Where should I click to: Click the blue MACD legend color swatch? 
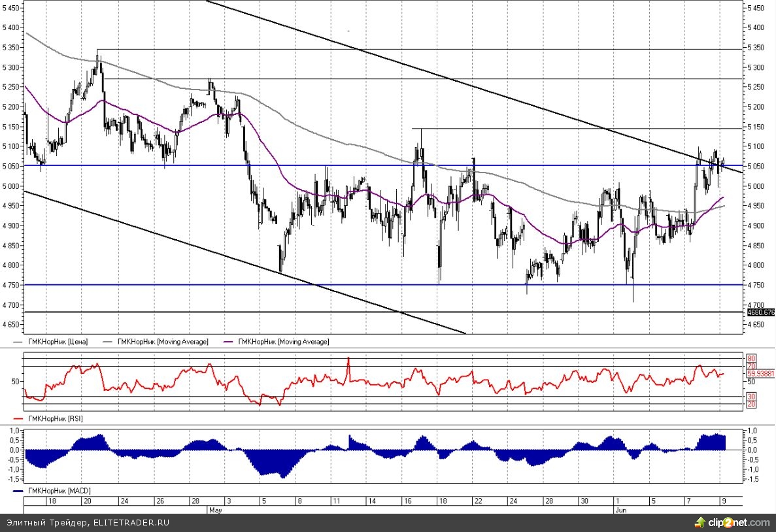tap(18, 490)
